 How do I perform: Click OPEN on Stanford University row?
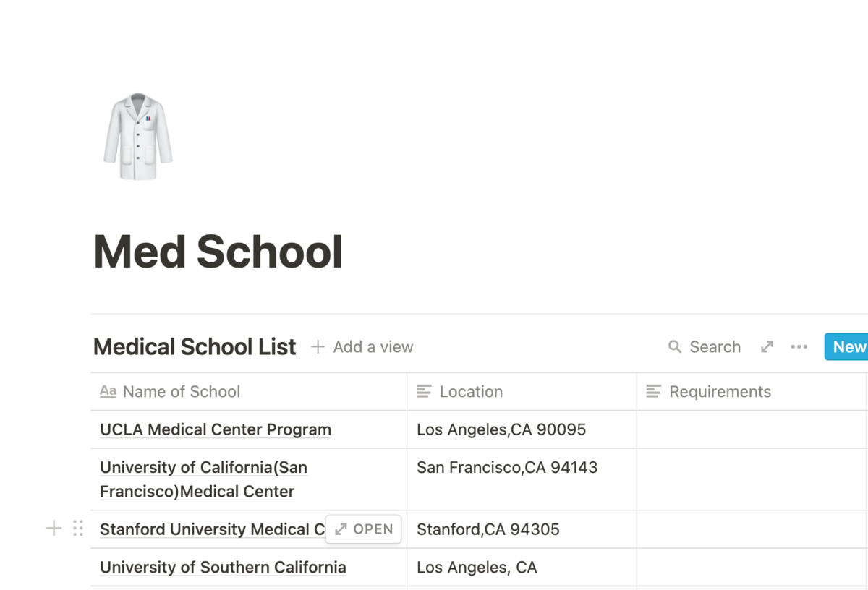point(364,529)
